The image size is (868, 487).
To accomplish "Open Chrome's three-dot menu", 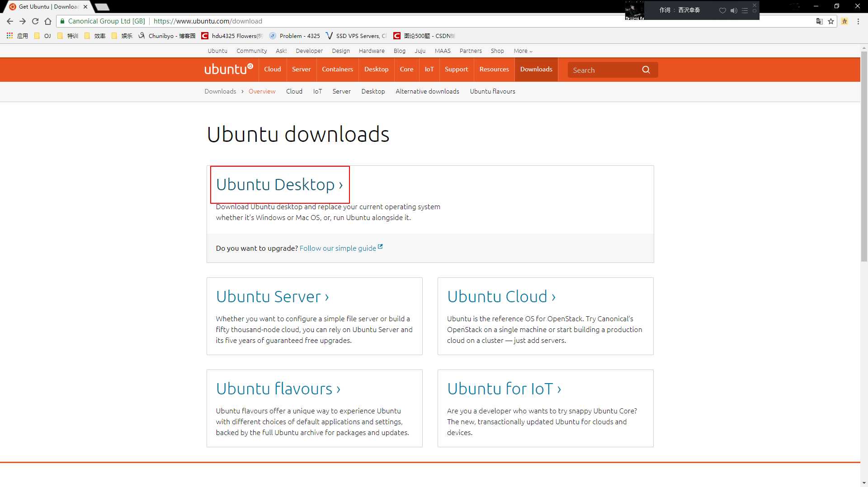I will (858, 21).
